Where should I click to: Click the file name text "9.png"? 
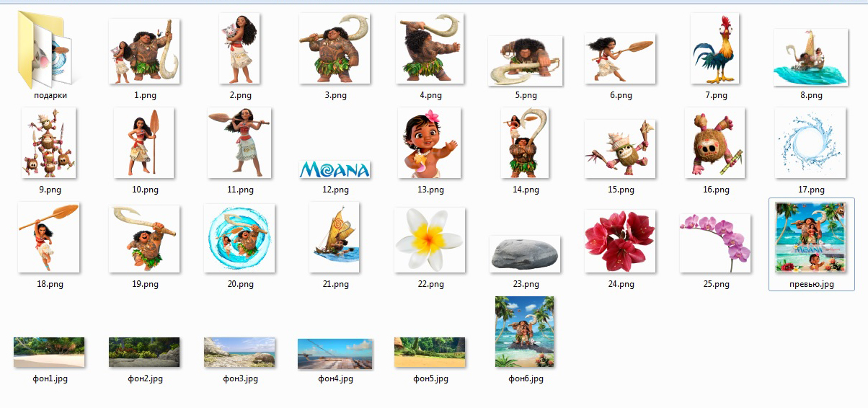pyautogui.click(x=50, y=190)
